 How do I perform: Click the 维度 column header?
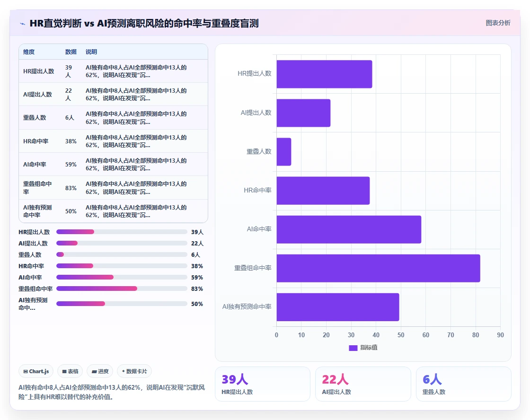[x=29, y=52]
